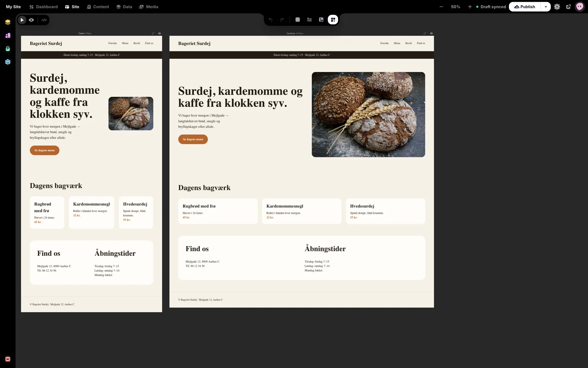Click the My Site title

click(13, 7)
